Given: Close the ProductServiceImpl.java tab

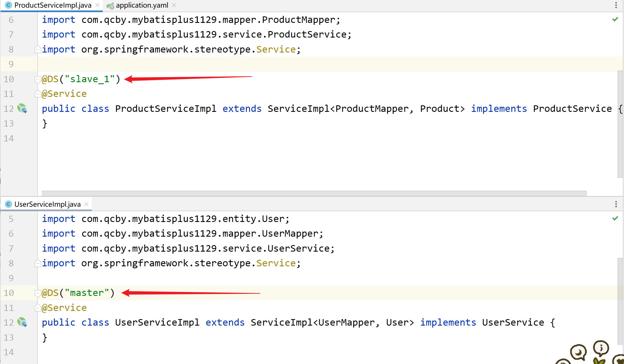Looking at the screenshot, I should [97, 5].
